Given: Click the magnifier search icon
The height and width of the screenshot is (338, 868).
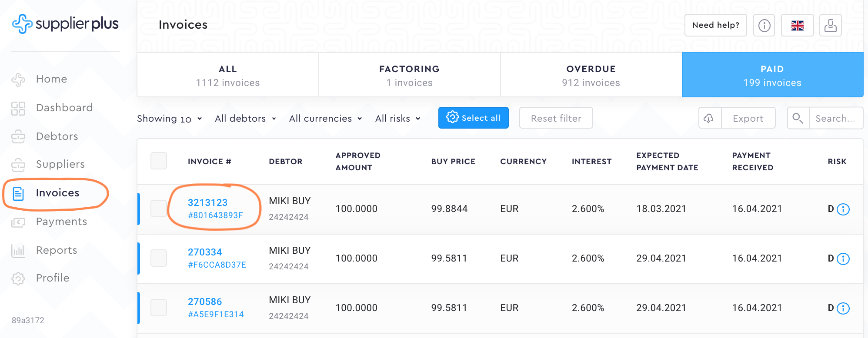Looking at the screenshot, I should pos(798,118).
